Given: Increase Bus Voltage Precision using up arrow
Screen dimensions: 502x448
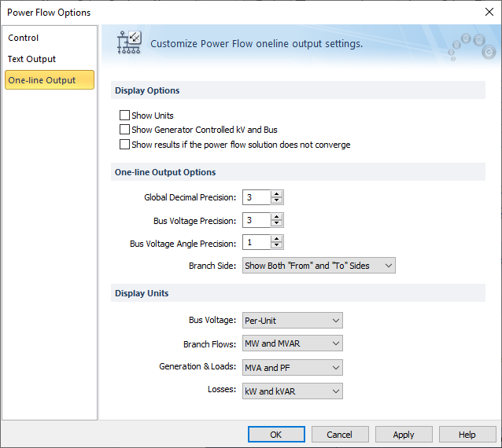Looking at the screenshot, I should coord(276,216).
